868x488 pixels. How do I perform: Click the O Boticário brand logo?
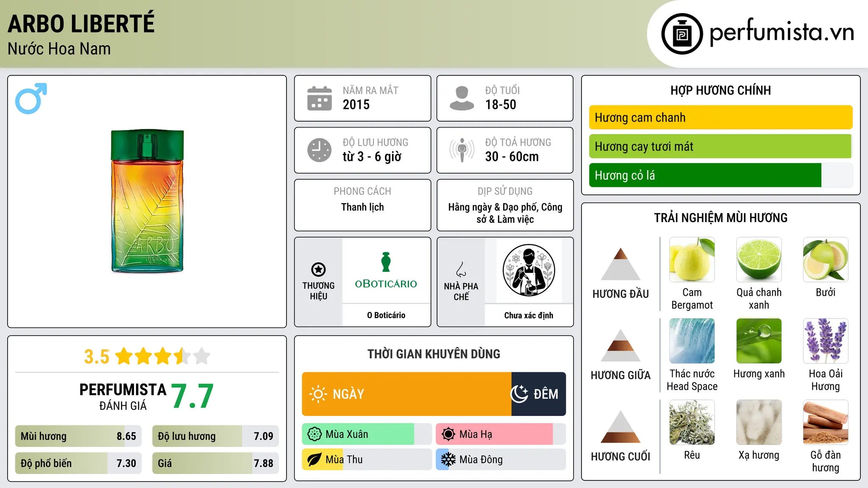[x=386, y=270]
